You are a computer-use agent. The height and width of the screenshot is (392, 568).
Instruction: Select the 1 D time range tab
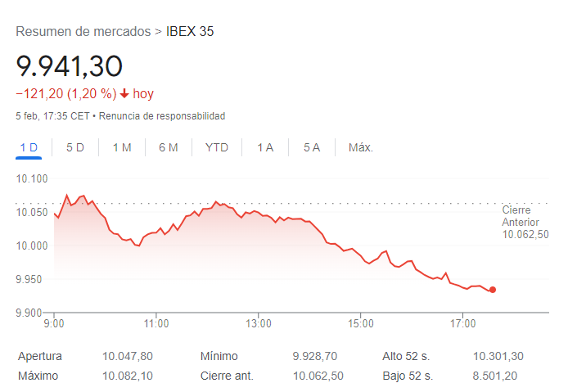(29, 147)
